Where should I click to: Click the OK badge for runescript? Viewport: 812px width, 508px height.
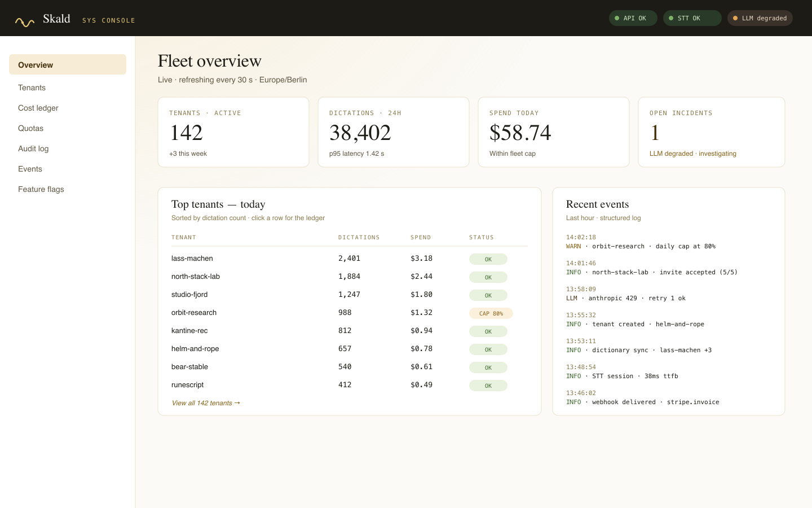click(488, 386)
